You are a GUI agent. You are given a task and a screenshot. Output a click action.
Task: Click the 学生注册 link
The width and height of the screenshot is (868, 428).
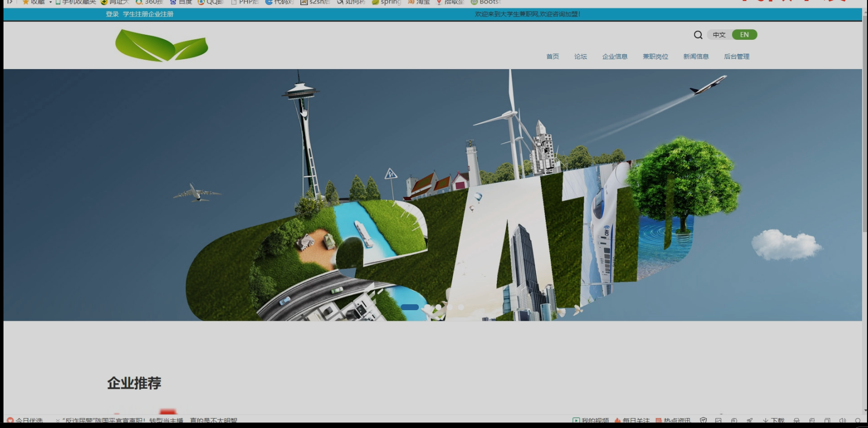(x=135, y=14)
